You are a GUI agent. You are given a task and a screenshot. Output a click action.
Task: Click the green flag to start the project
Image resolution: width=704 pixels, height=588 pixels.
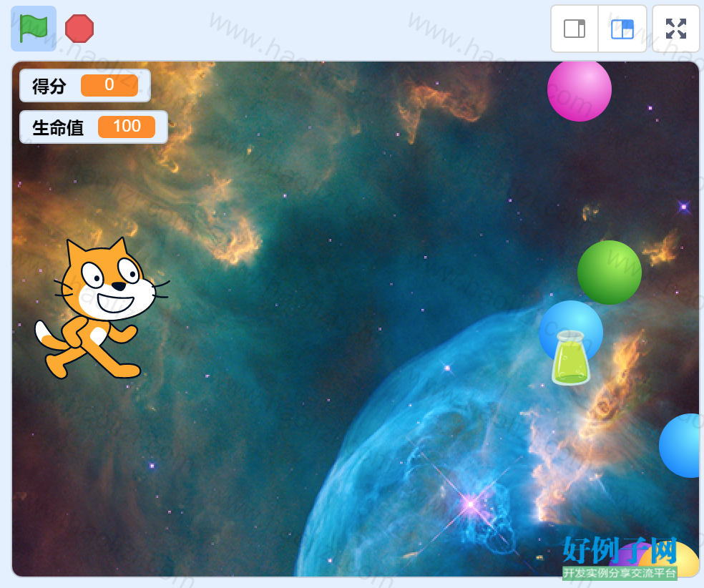34,29
